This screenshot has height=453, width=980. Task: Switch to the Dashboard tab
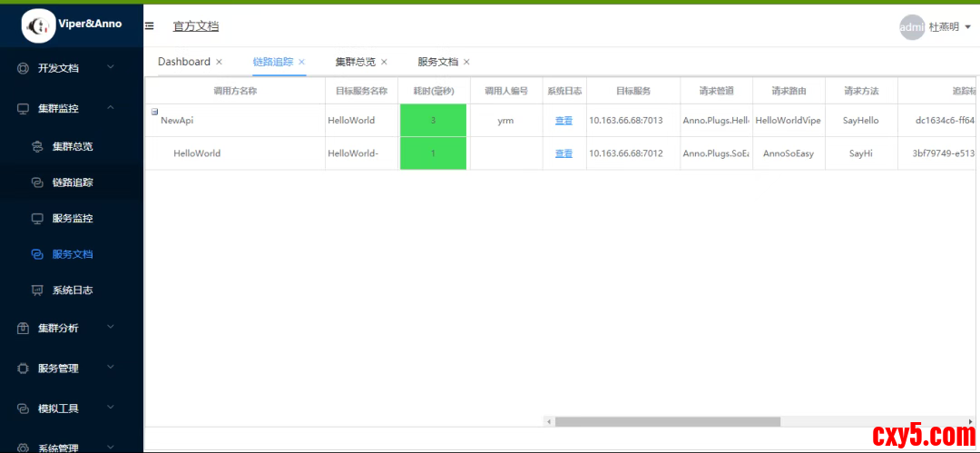tap(183, 62)
